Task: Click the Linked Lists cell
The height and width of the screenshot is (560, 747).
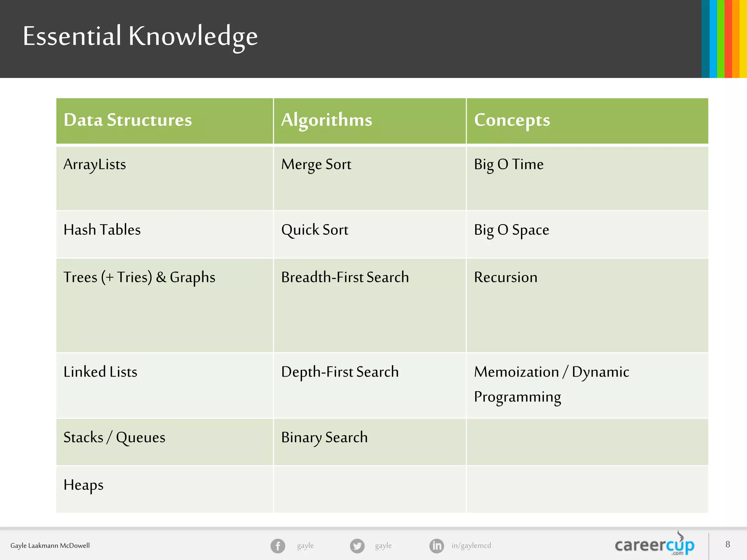Action: click(165, 385)
